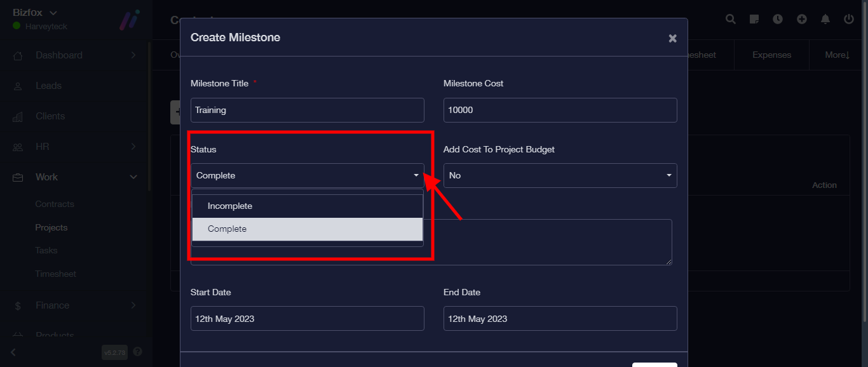Screen dimensions: 868x367
Task: Open the More tab menu
Action: [837, 55]
